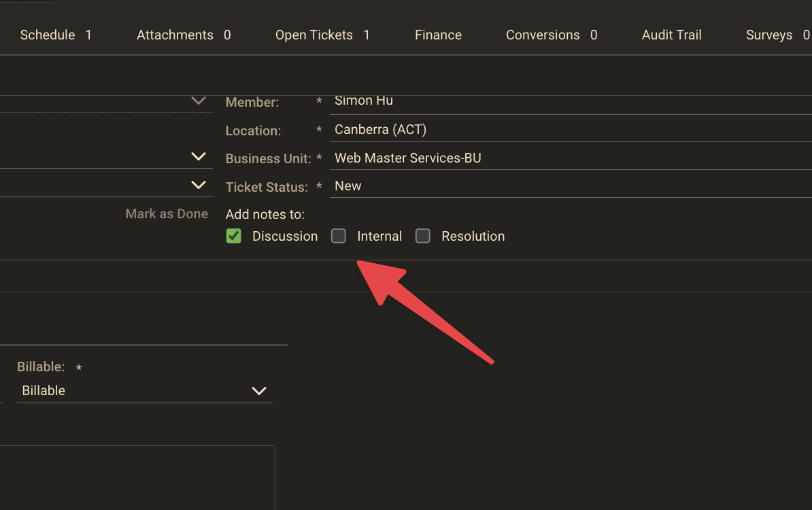Click the dropdown chevron beside Ticket Status label
812x510 pixels.
[199, 185]
